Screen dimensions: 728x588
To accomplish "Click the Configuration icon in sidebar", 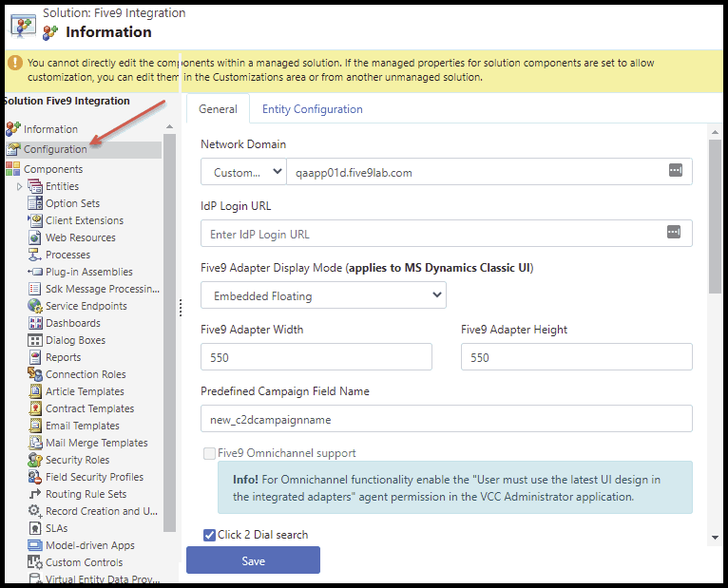I will tap(13, 149).
